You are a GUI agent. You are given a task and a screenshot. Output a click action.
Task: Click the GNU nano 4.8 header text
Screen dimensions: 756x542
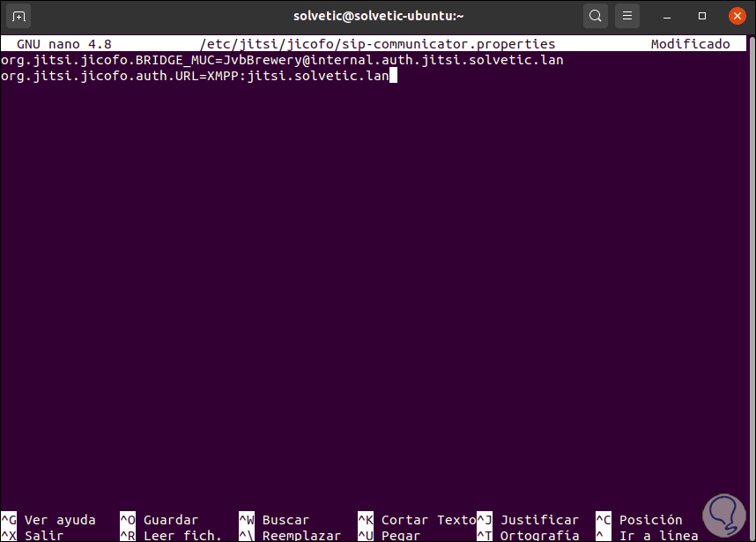[64, 44]
